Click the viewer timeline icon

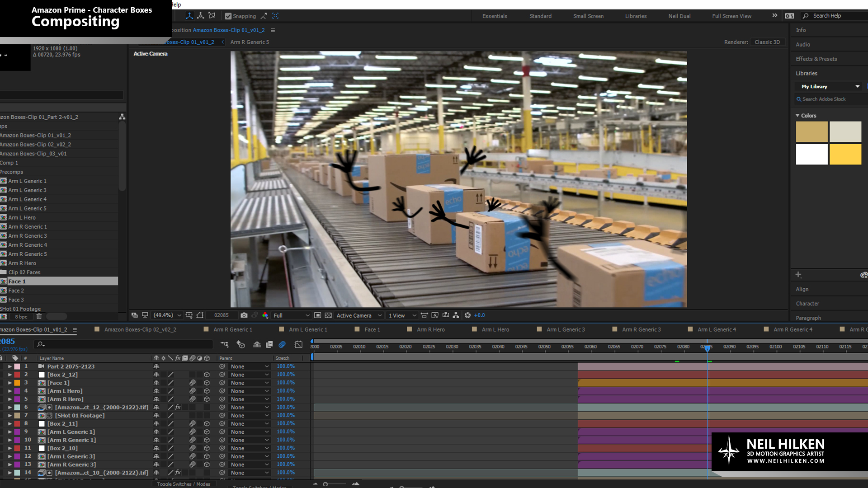tap(446, 315)
